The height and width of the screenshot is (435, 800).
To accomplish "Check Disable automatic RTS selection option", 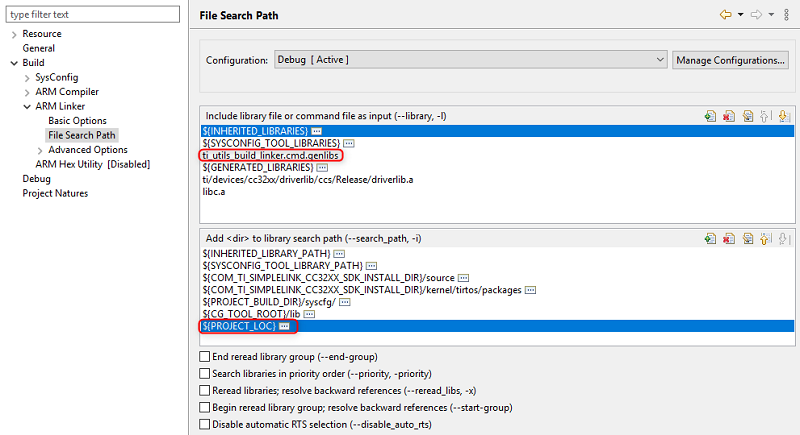I will (205, 424).
